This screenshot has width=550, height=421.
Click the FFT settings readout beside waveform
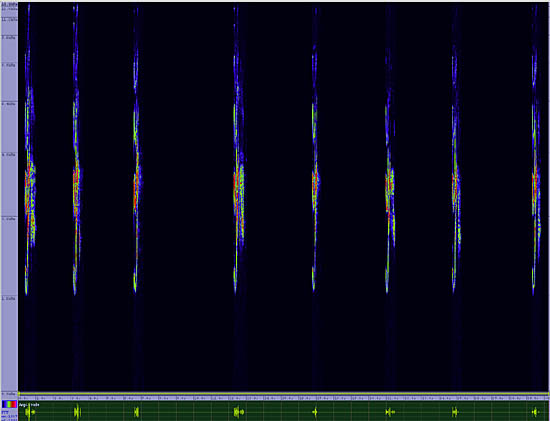point(9,415)
